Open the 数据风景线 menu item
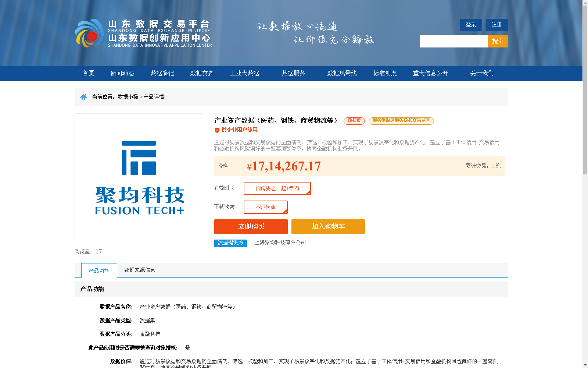Image resolution: width=588 pixels, height=368 pixels. (342, 73)
